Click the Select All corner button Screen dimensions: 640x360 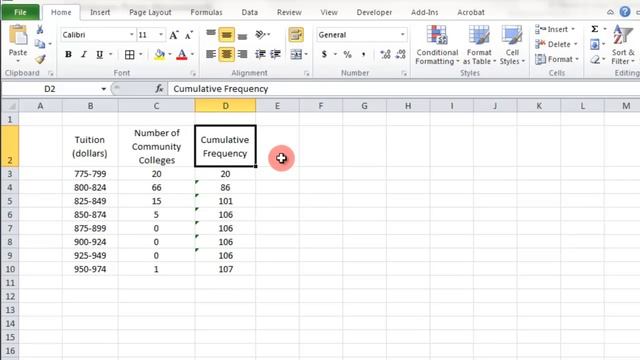point(10,106)
